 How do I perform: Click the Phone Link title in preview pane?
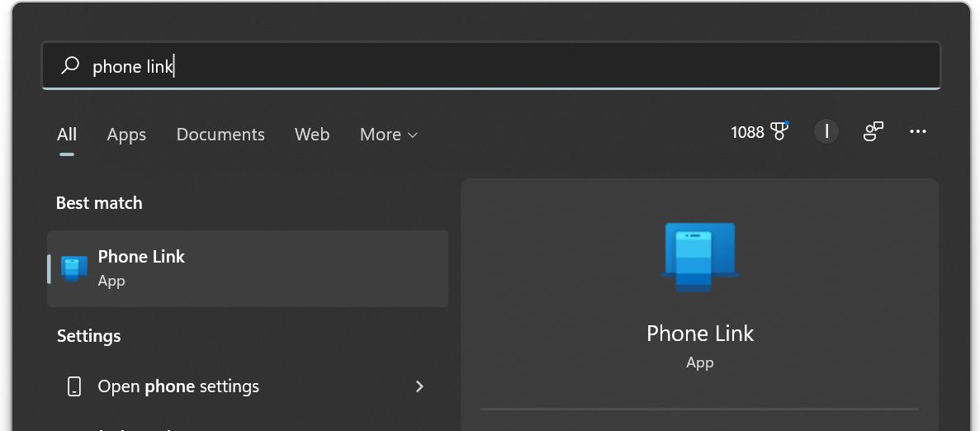coord(700,333)
